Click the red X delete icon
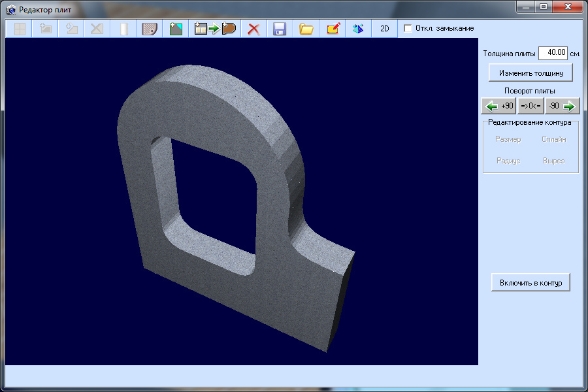This screenshot has width=588, height=392. coord(253,29)
